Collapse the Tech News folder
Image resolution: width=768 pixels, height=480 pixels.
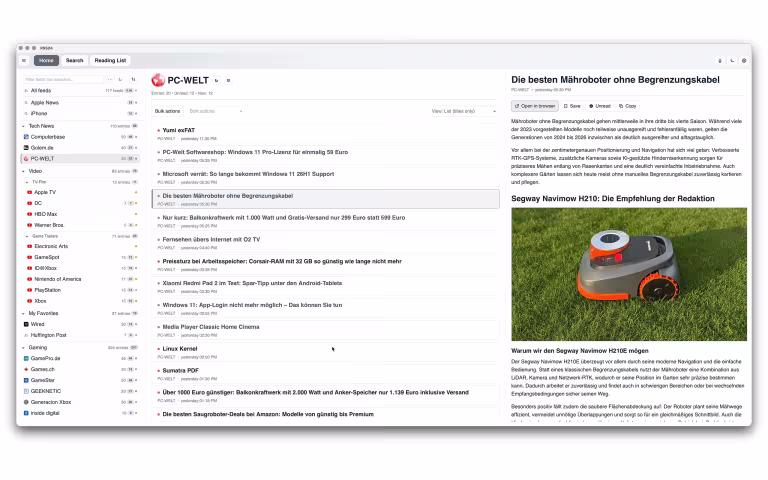24,126
